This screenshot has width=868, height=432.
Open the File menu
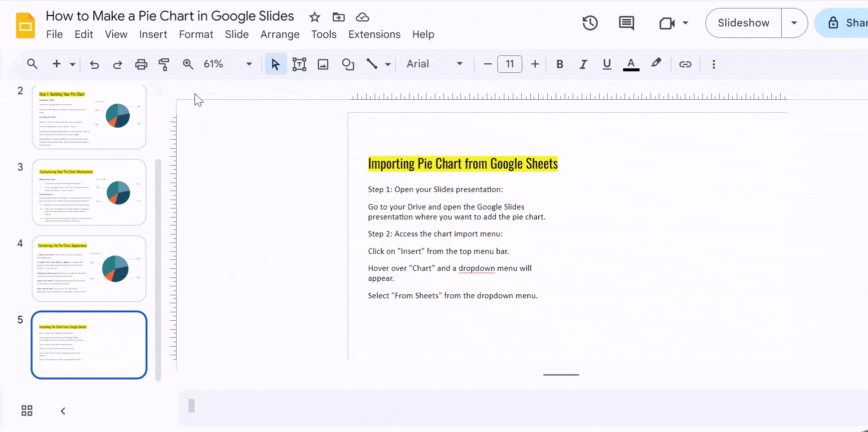coord(54,34)
